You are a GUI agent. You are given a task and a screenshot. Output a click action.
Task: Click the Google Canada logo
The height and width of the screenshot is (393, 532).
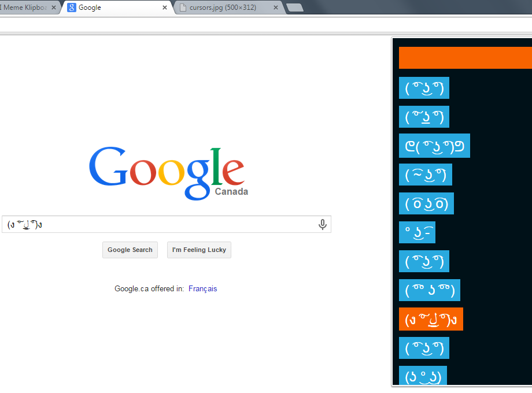click(x=169, y=173)
